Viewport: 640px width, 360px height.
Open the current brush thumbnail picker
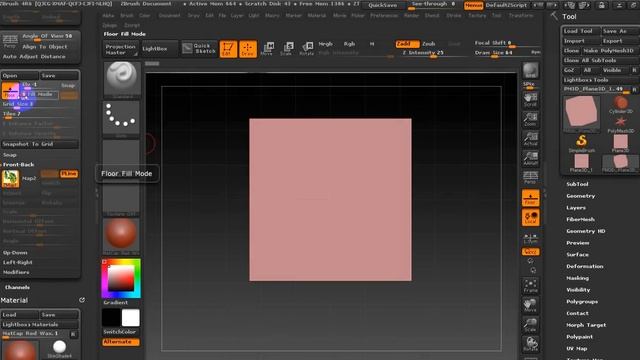[x=121, y=79]
